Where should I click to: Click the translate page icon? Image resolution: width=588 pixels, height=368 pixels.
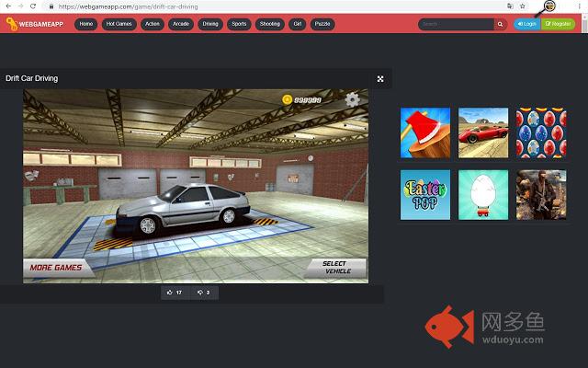pyautogui.click(x=510, y=6)
